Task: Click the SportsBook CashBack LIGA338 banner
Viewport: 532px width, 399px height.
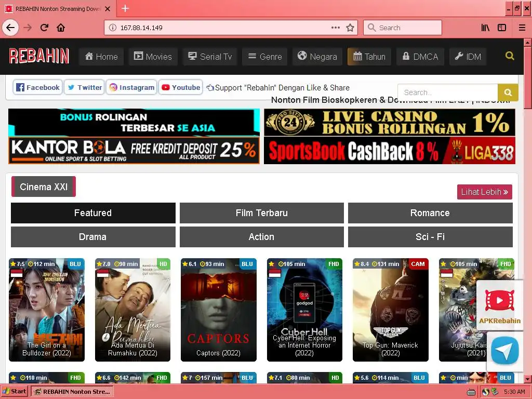Action: [x=390, y=151]
